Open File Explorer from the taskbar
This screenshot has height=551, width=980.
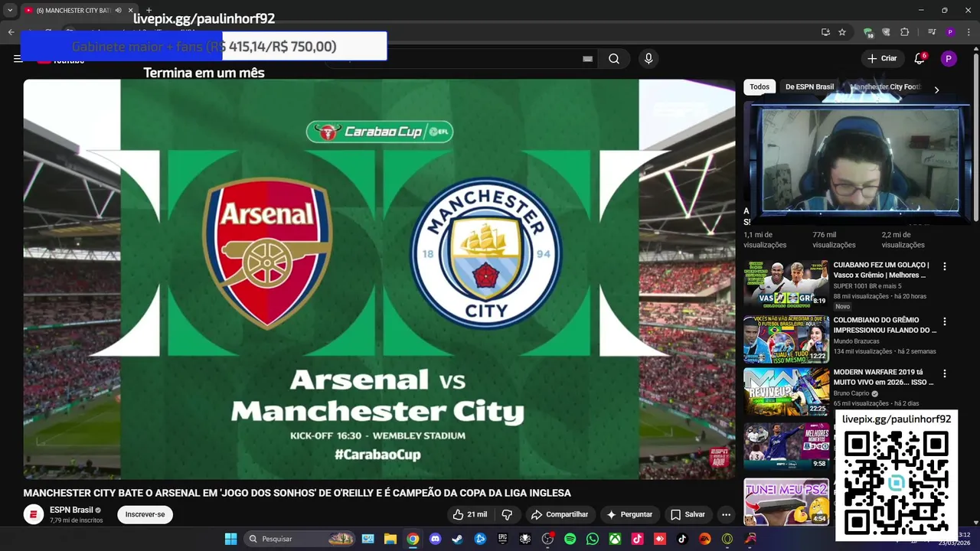tap(390, 539)
